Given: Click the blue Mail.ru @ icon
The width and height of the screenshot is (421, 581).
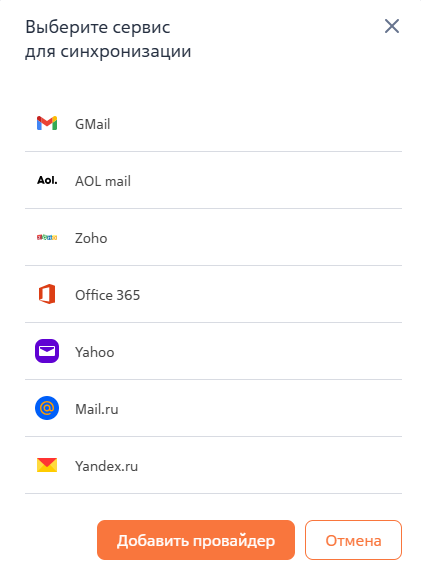Looking at the screenshot, I should click(x=47, y=408).
